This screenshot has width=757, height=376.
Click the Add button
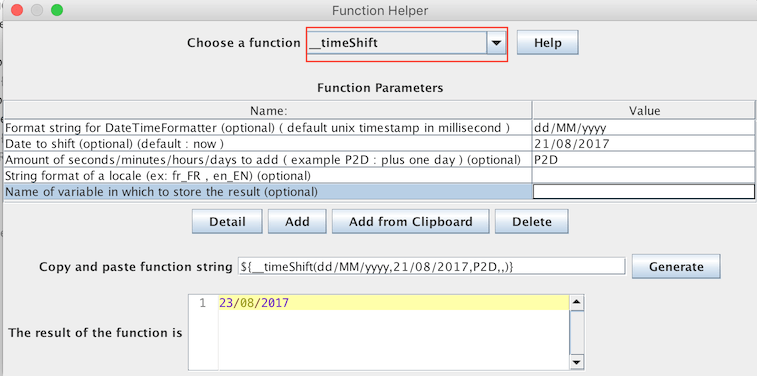(x=297, y=222)
